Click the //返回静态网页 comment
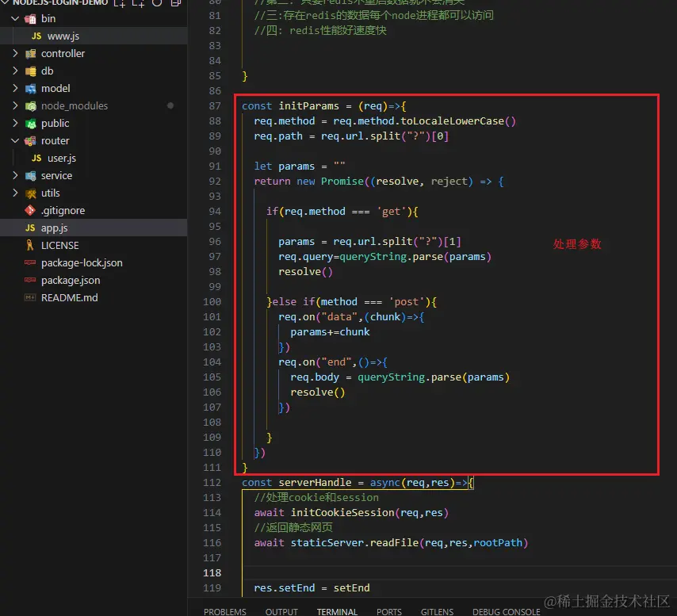 point(293,527)
